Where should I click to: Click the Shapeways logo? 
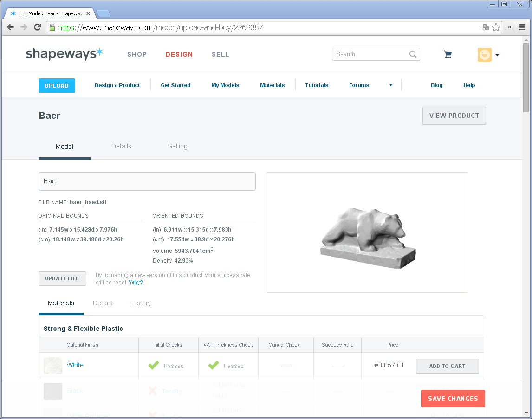65,54
